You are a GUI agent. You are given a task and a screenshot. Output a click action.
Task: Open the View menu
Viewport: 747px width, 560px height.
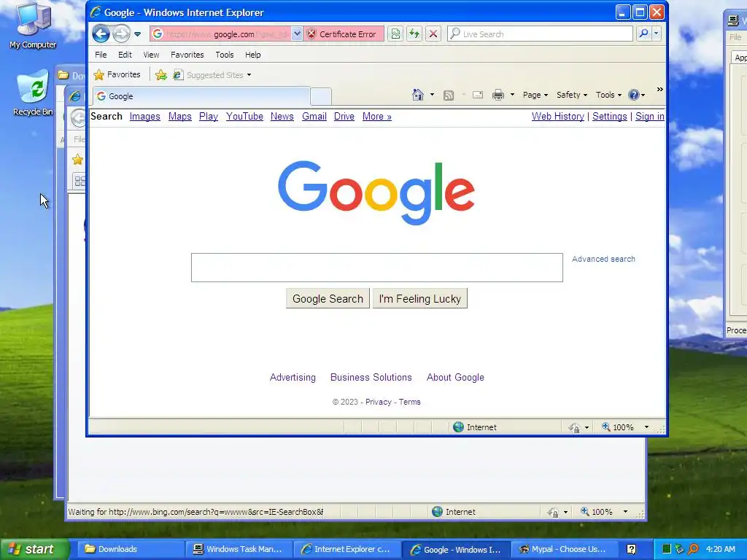[x=151, y=55]
